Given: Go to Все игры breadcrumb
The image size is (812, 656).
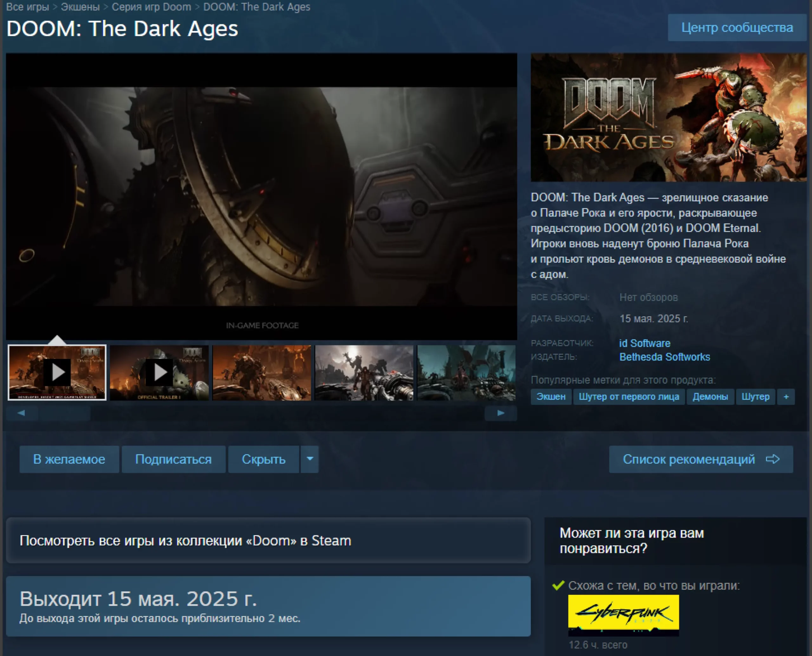Looking at the screenshot, I should point(28,7).
